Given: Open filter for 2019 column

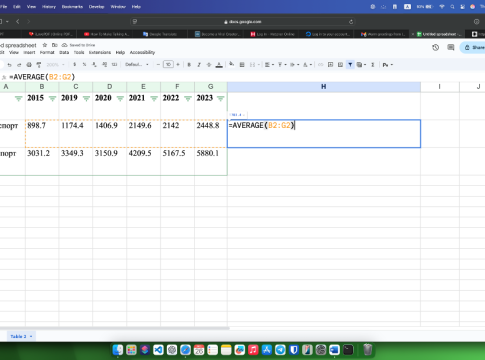Looking at the screenshot, I should (86, 98).
